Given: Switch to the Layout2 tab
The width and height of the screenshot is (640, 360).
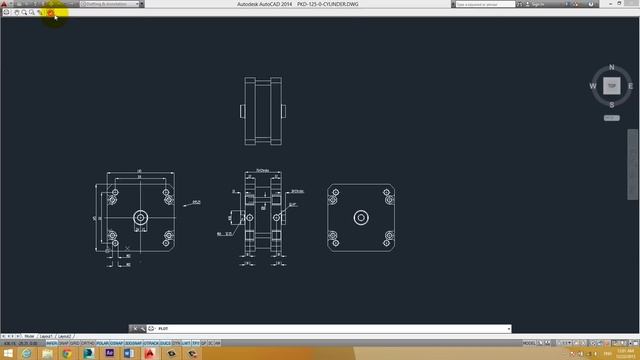Looking at the screenshot, I should pos(64,336).
